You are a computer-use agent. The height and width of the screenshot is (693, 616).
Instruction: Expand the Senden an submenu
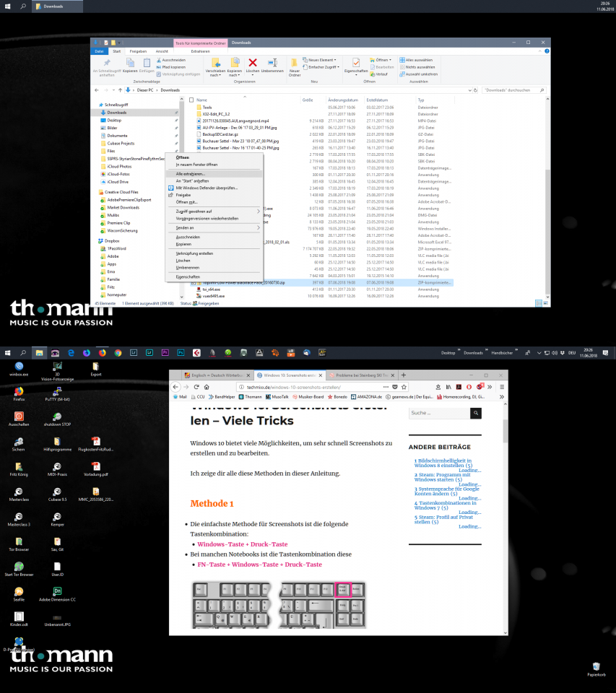pyautogui.click(x=214, y=227)
